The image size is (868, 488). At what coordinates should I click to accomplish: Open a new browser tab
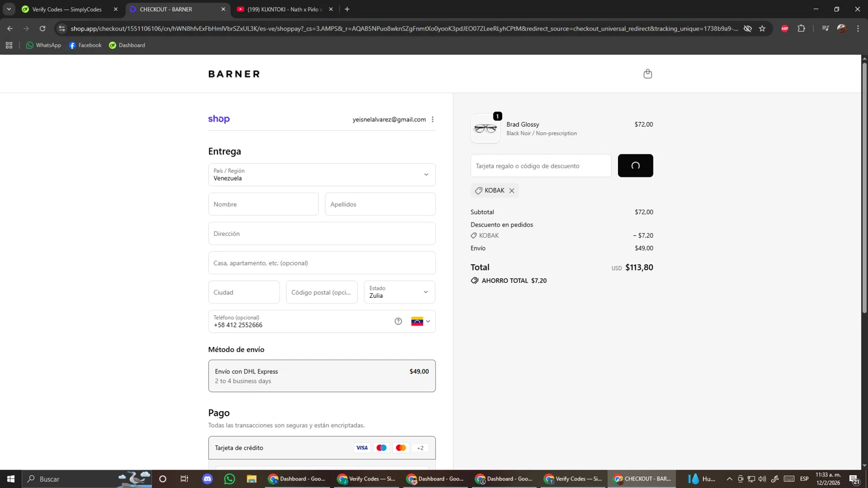(x=347, y=9)
